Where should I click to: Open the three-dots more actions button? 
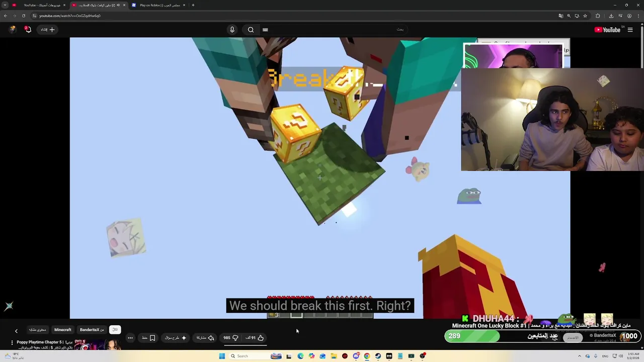[130, 338]
